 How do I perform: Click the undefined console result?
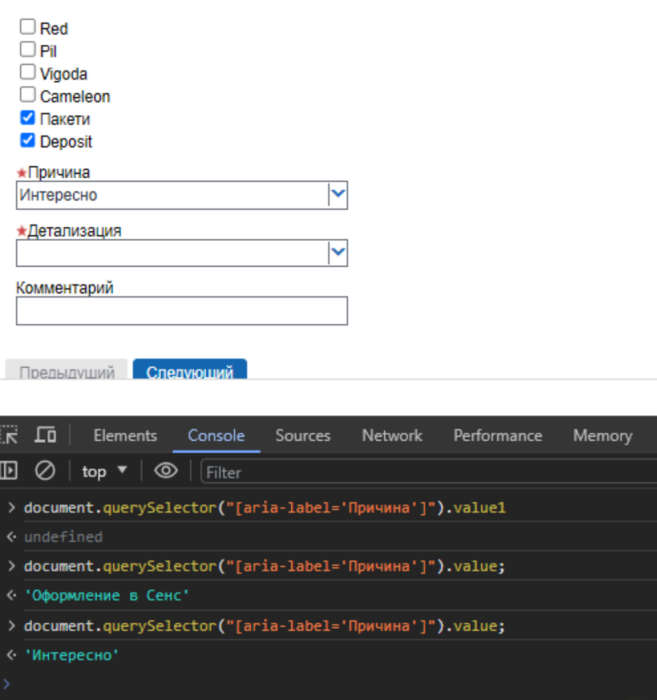pos(63,537)
